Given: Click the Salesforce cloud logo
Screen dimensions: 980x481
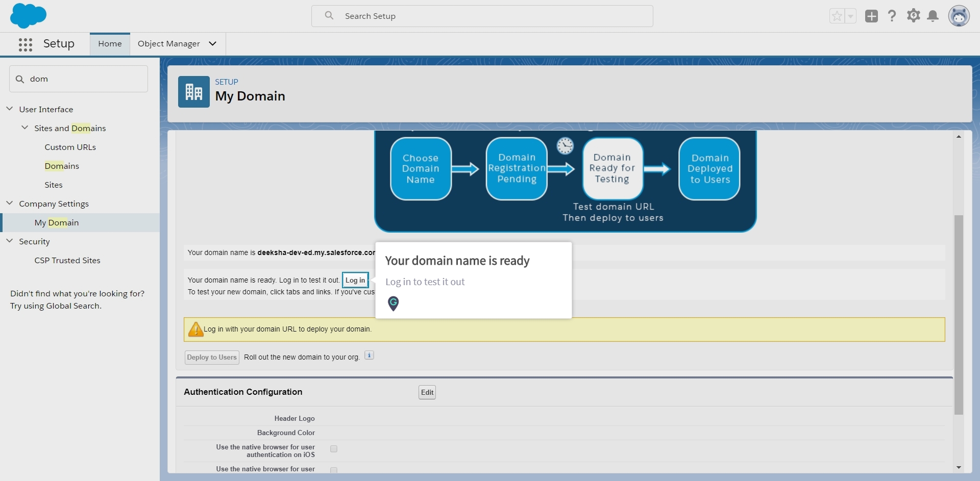Looking at the screenshot, I should (28, 15).
